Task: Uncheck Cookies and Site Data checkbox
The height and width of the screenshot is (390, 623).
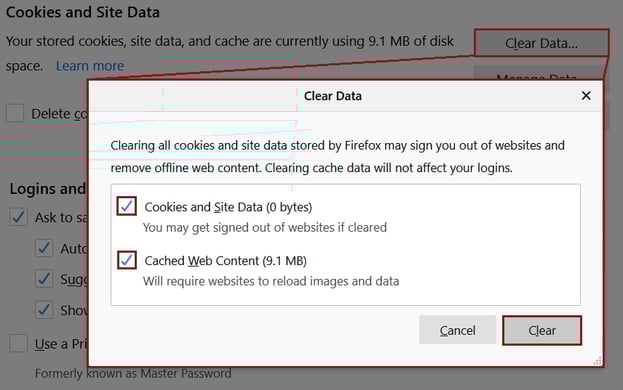Action: coord(127,206)
